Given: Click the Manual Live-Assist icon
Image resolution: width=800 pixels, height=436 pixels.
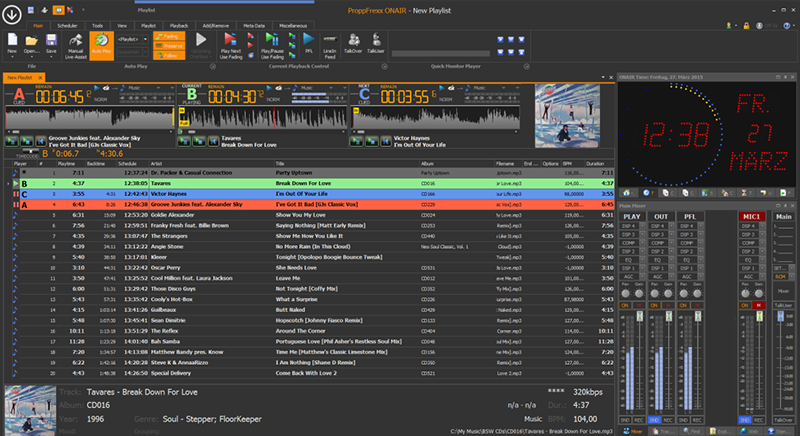Looking at the screenshot, I should [75, 38].
